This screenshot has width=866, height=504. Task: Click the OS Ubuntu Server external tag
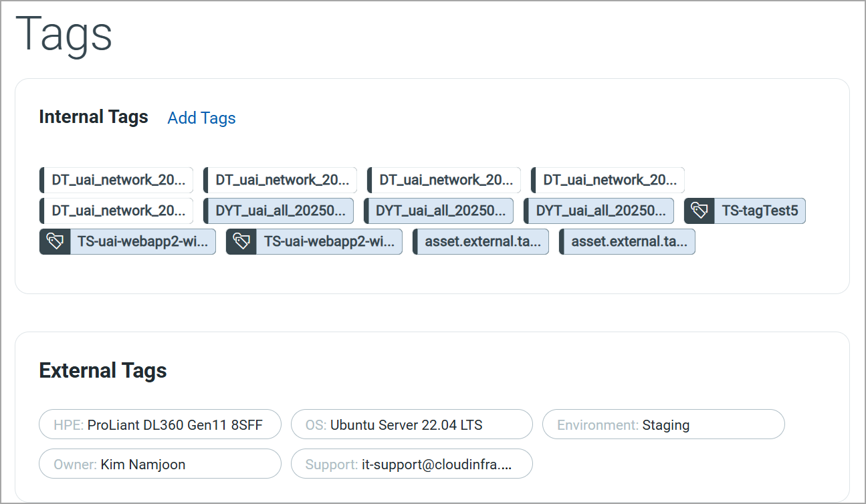tap(411, 424)
